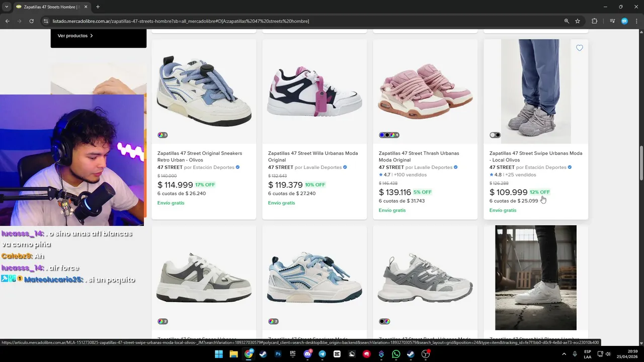
Task: Click color variations swatch on Retro Urban card
Action: tap(163, 135)
